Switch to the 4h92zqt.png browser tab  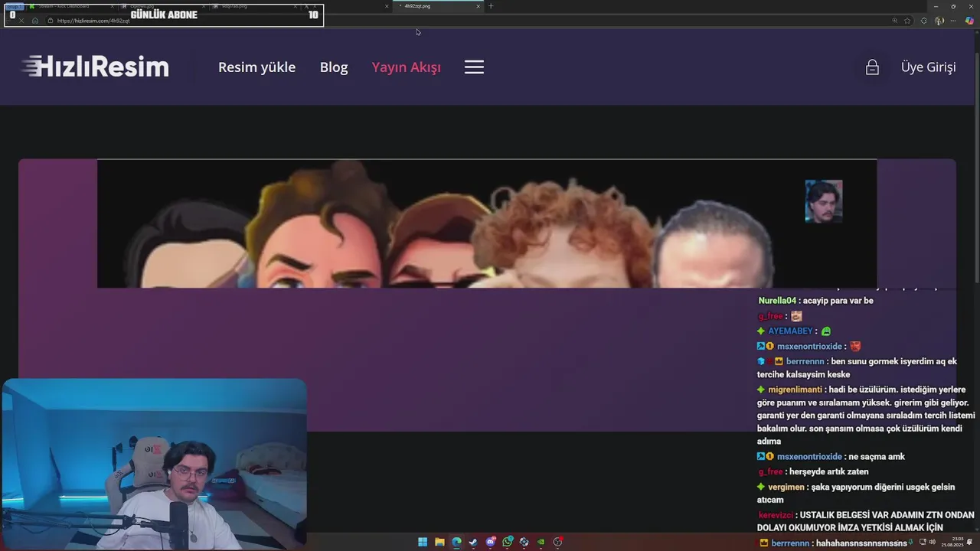[x=439, y=6]
